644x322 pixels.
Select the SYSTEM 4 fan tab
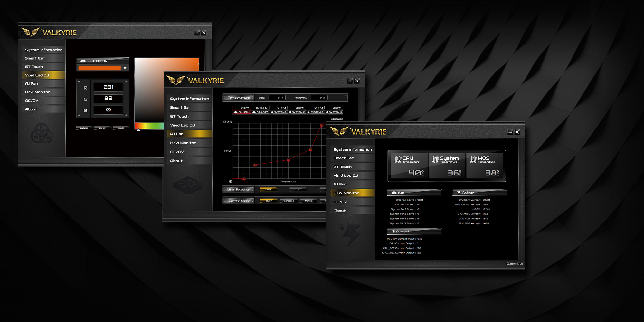pyautogui.click(x=334, y=112)
